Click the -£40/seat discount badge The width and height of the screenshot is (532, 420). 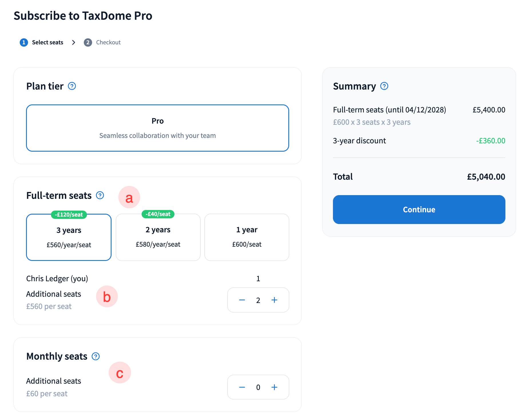tap(158, 214)
